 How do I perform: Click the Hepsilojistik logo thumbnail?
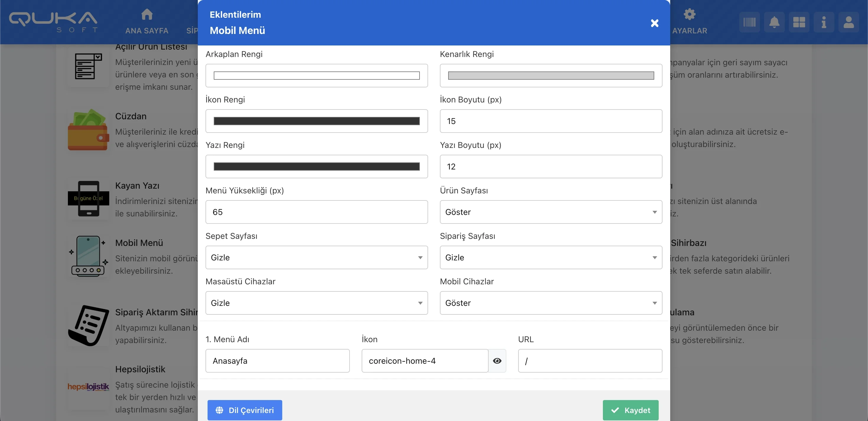(x=88, y=387)
